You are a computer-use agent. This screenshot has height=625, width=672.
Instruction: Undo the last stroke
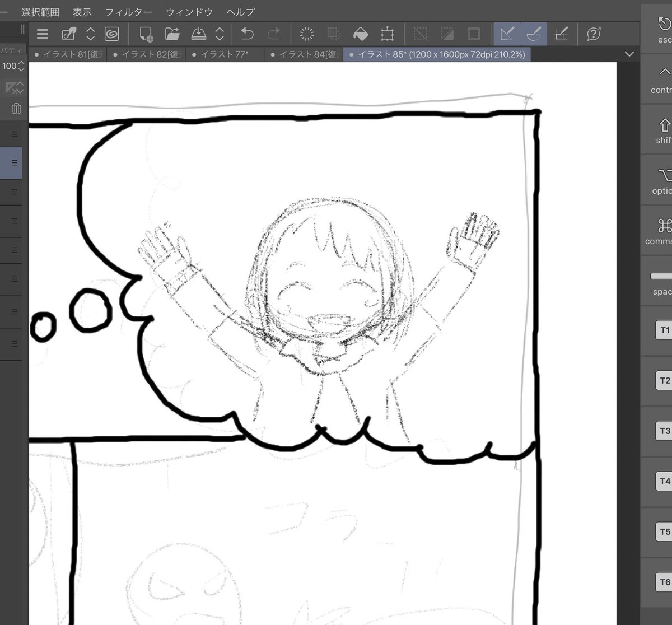(x=247, y=34)
